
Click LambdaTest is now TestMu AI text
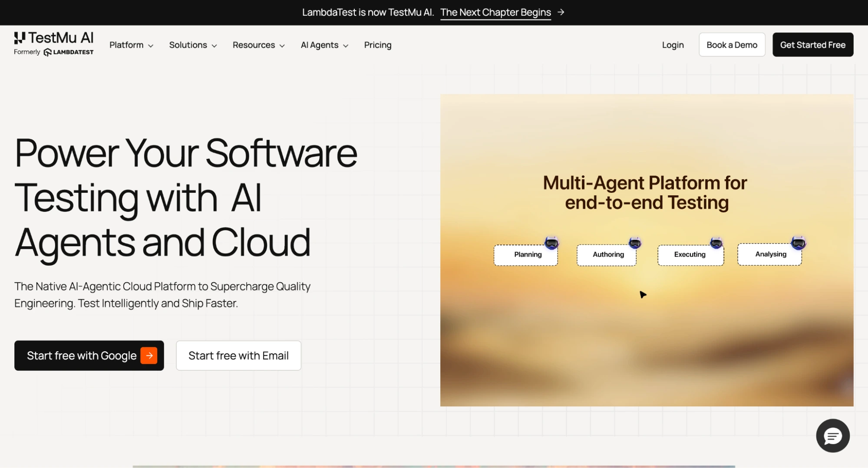(368, 12)
